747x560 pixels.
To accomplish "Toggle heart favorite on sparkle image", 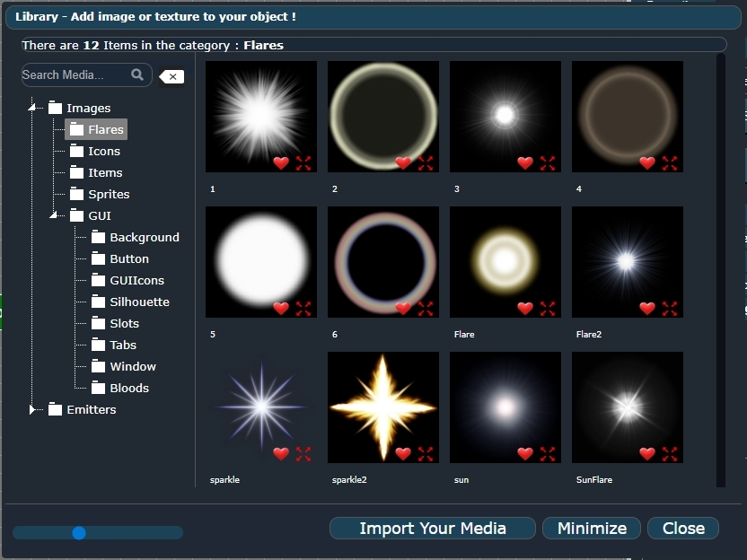I will (x=281, y=453).
